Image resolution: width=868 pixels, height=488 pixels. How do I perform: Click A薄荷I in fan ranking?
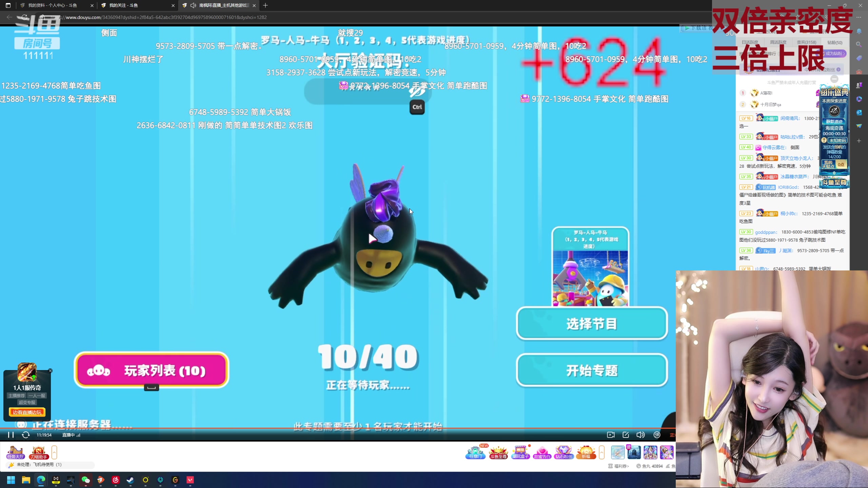coord(766,93)
